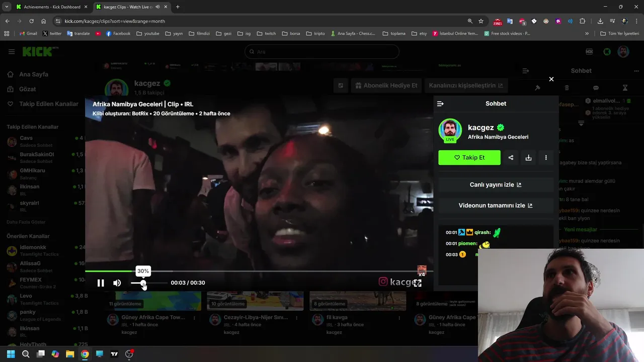Open filmdizi bookmark folder
The height and width of the screenshot is (362, 644).
click(x=199, y=34)
